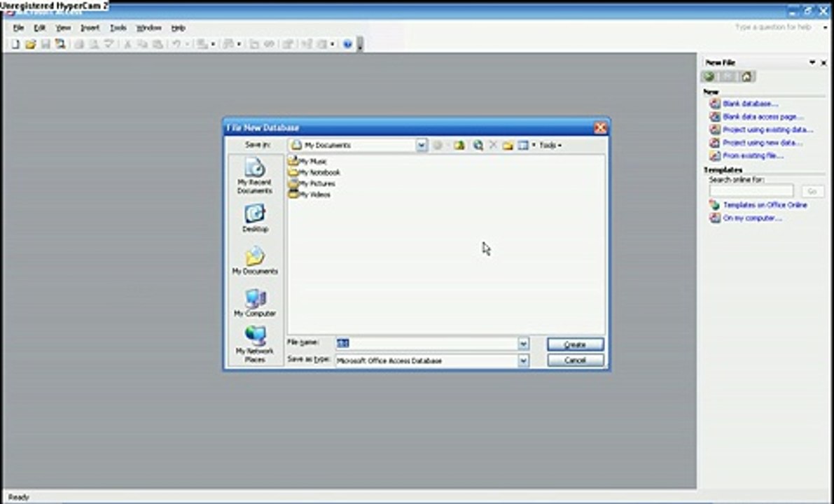Click Blank data access page link
834x504 pixels.
point(763,117)
